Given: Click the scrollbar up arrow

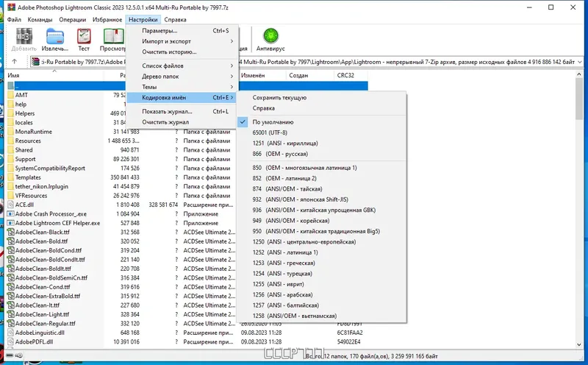Looking at the screenshot, I should click(x=579, y=75).
